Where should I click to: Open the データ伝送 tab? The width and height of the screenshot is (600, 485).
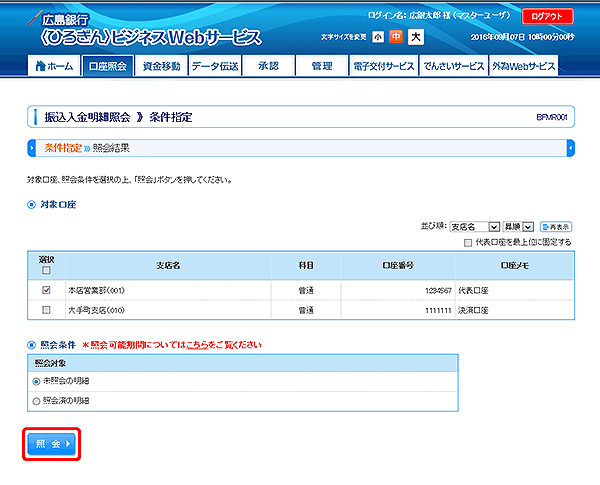[x=215, y=66]
